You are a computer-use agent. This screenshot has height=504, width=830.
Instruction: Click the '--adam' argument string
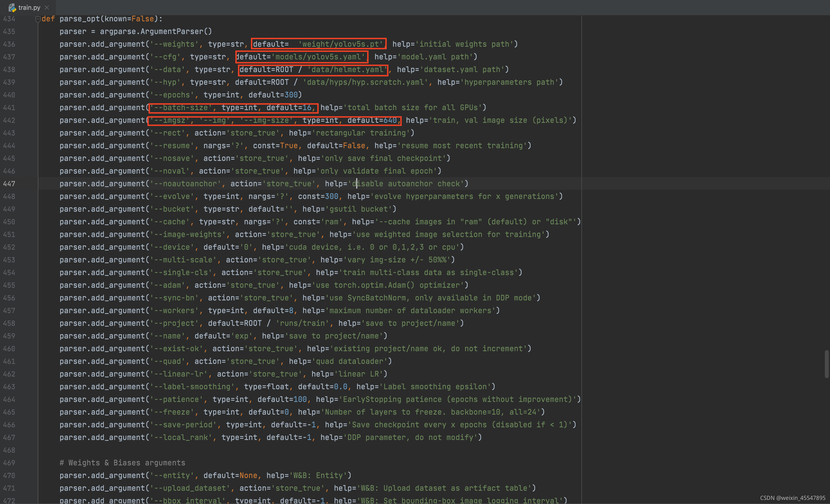coord(168,285)
